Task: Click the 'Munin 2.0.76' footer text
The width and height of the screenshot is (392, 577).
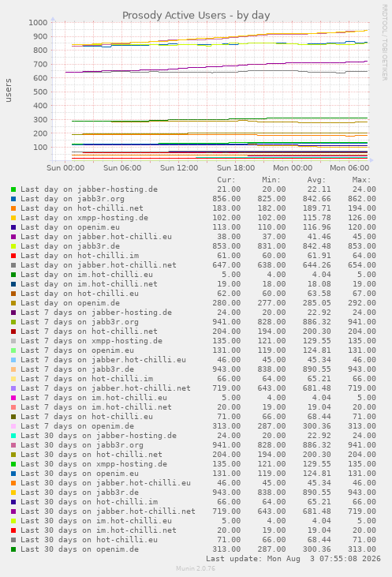Action: [x=196, y=568]
